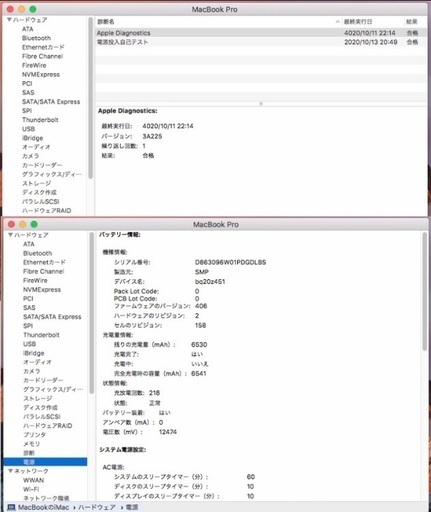Image resolution: width=431 pixels, height=512 pixels.
Task: Open NVMExpress in the lower sidebar
Action: coord(42,290)
